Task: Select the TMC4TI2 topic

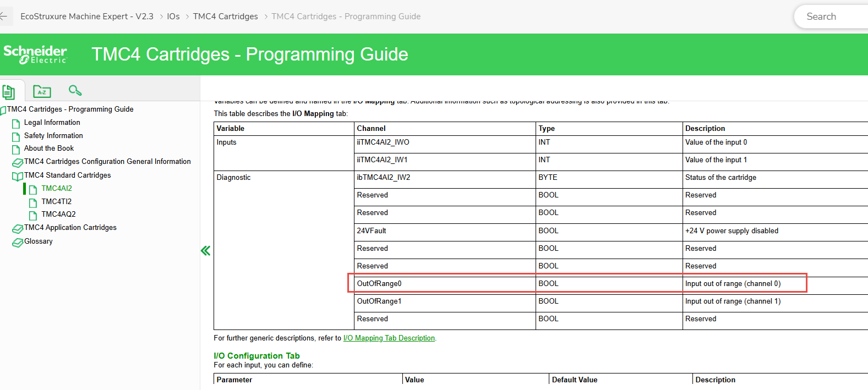Action: 57,202
